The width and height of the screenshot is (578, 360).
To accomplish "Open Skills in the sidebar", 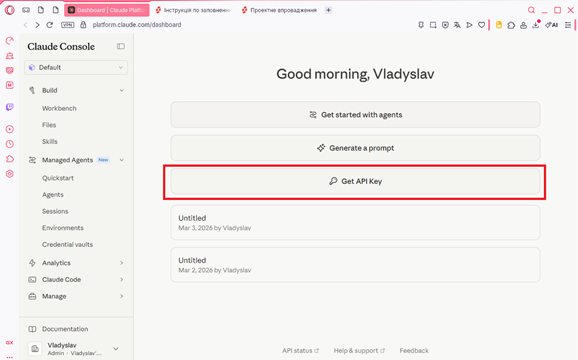I will 50,141.
